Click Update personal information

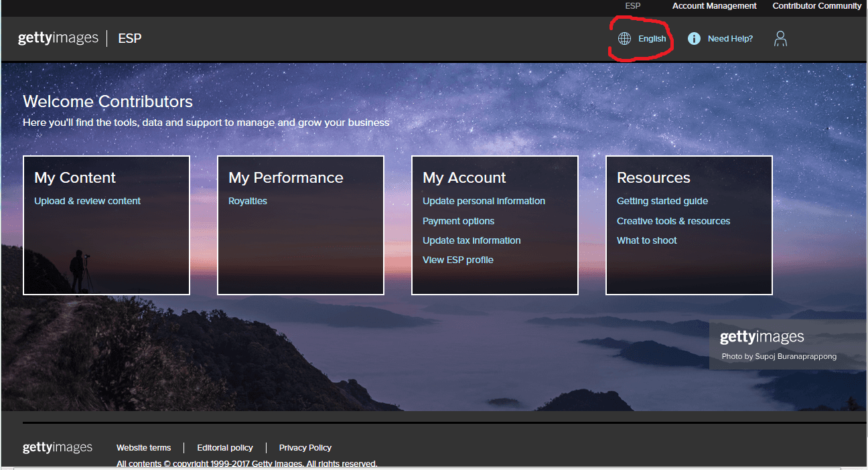click(x=484, y=201)
